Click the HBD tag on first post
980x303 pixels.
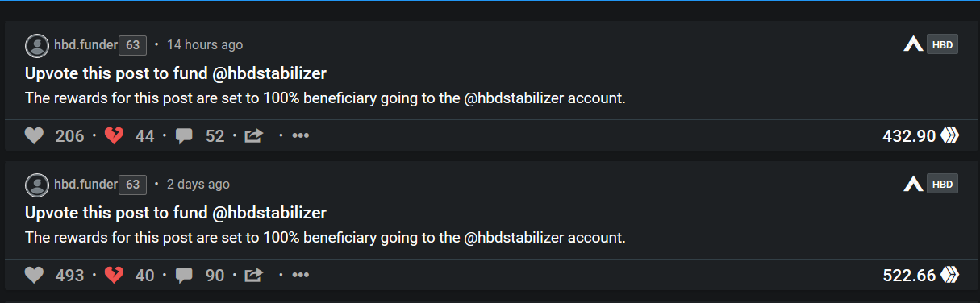coord(942,45)
